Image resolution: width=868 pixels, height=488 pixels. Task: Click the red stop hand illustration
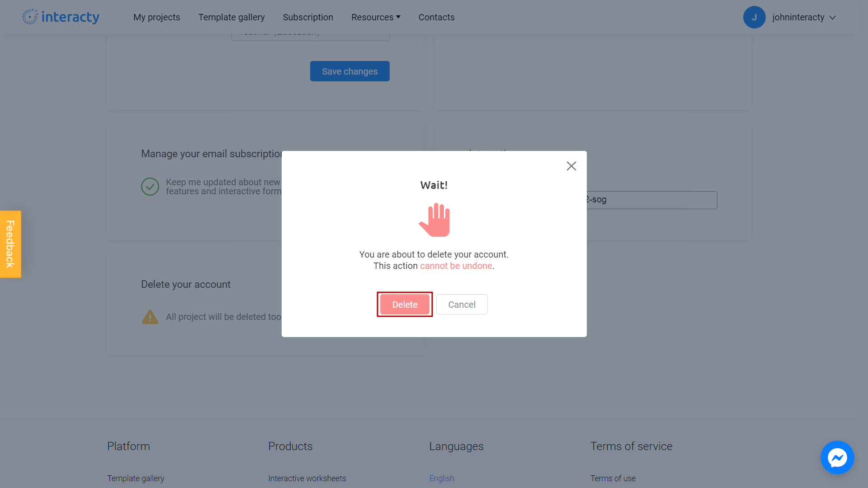(434, 220)
